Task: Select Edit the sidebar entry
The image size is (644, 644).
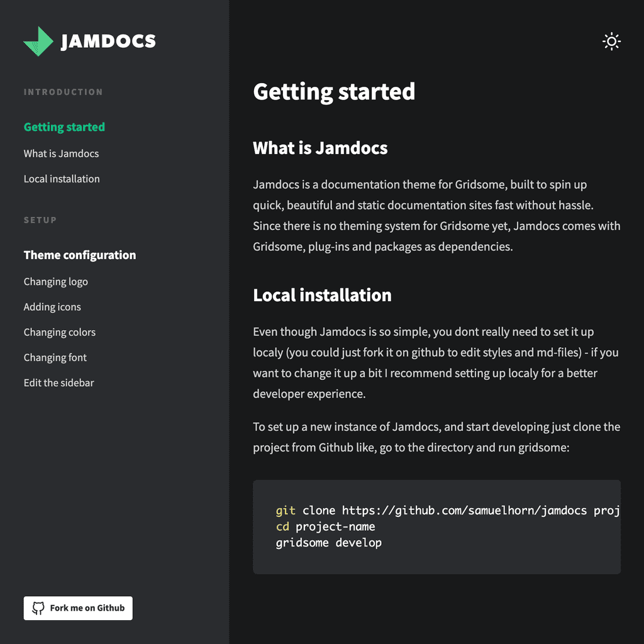Action: click(58, 382)
